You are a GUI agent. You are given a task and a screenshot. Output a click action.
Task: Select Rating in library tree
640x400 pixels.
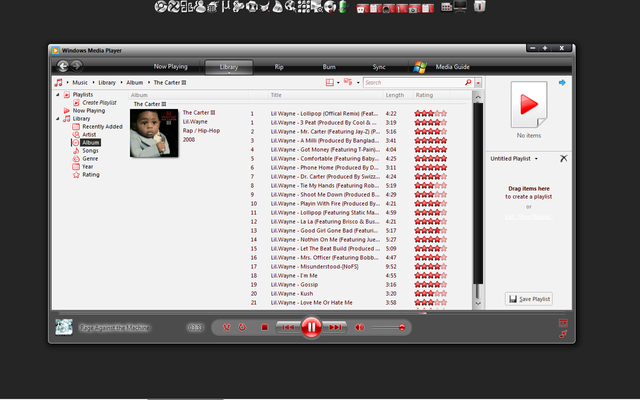[91, 175]
